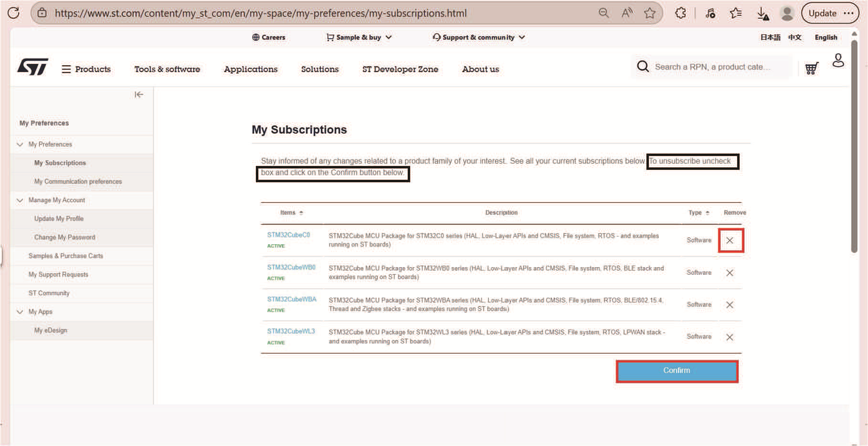The image size is (868, 446).
Task: Activate the Read Aloud icon
Action: (627, 13)
